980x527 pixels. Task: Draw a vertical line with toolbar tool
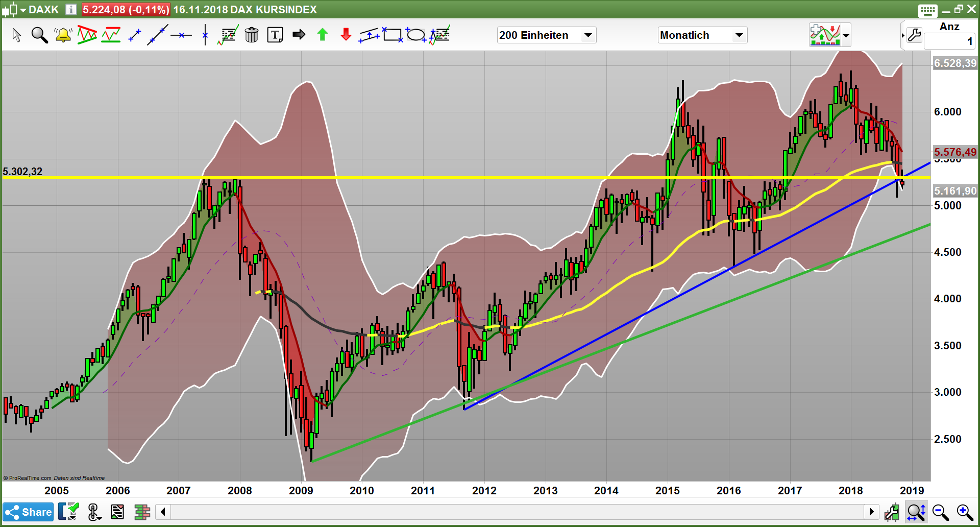click(205, 35)
